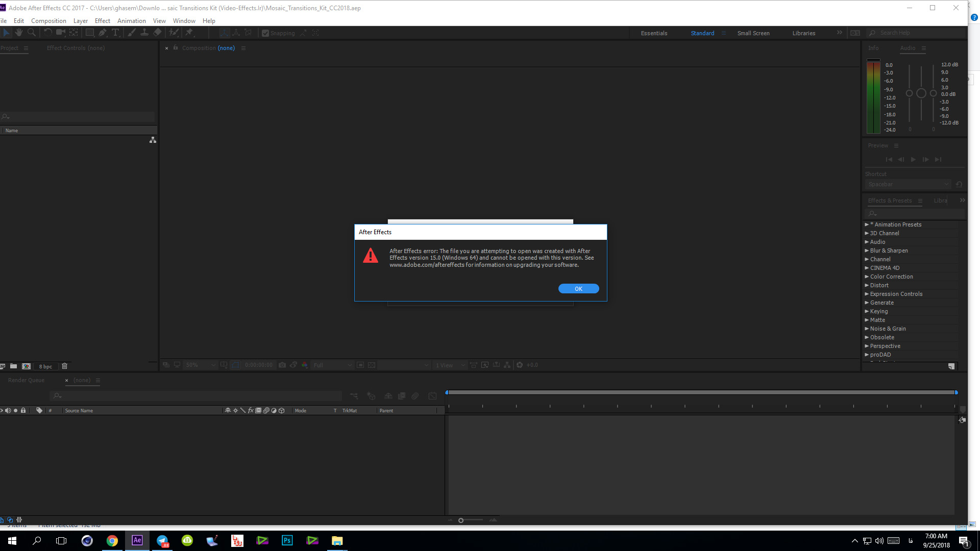Viewport: 980px width, 551px height.
Task: Select the Unified Camera tool
Action: 61,33
